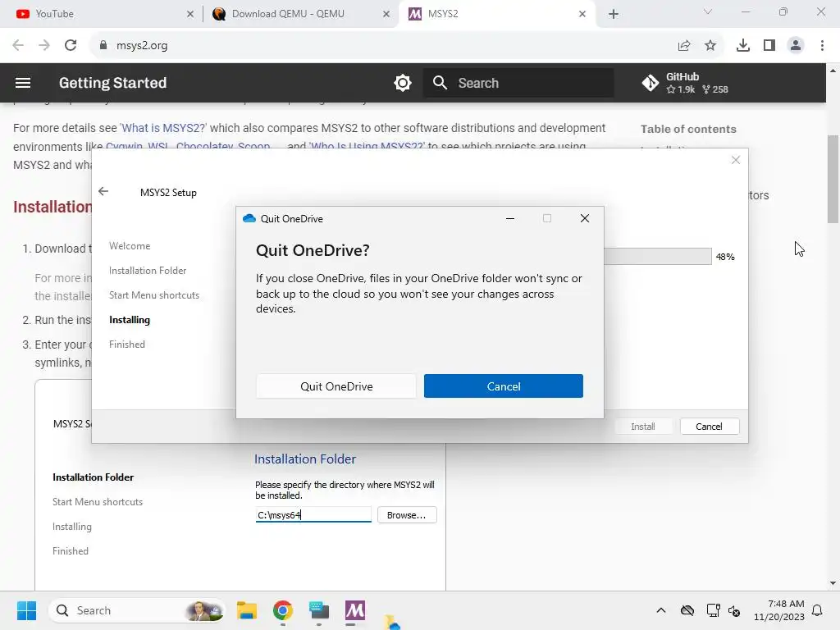Select the Finished step in MSYS2 Setup
Image resolution: width=840 pixels, height=630 pixels.
point(127,345)
